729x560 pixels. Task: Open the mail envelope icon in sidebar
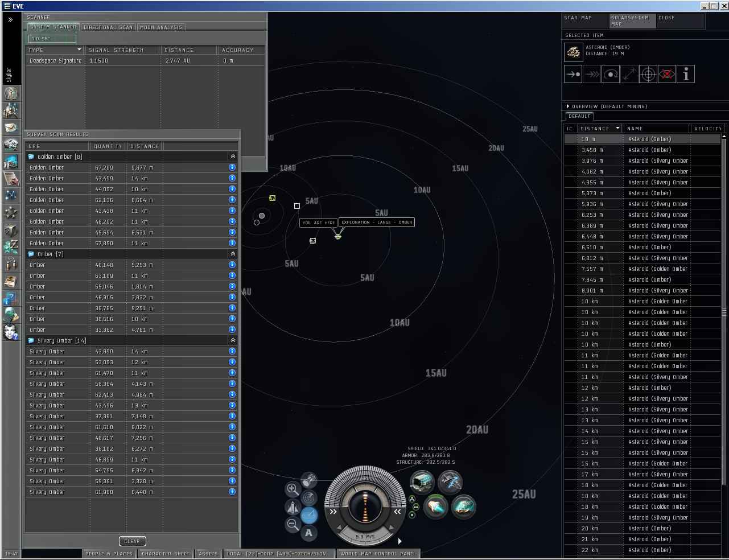coord(10,127)
